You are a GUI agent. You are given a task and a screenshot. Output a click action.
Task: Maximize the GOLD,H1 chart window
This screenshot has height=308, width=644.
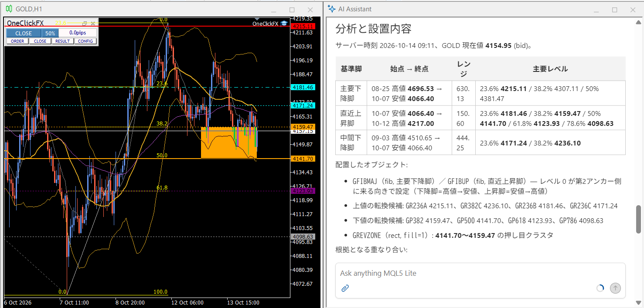pos(292,10)
